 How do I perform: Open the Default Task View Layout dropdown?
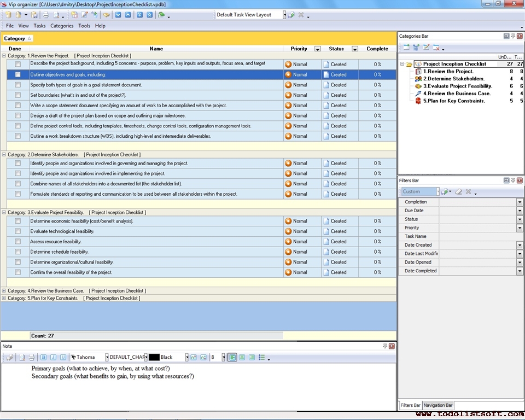[x=284, y=15]
